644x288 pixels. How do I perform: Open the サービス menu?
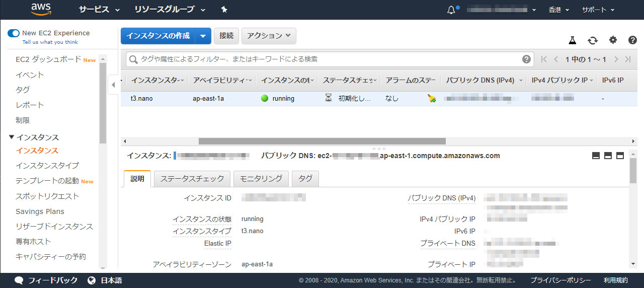click(100, 10)
